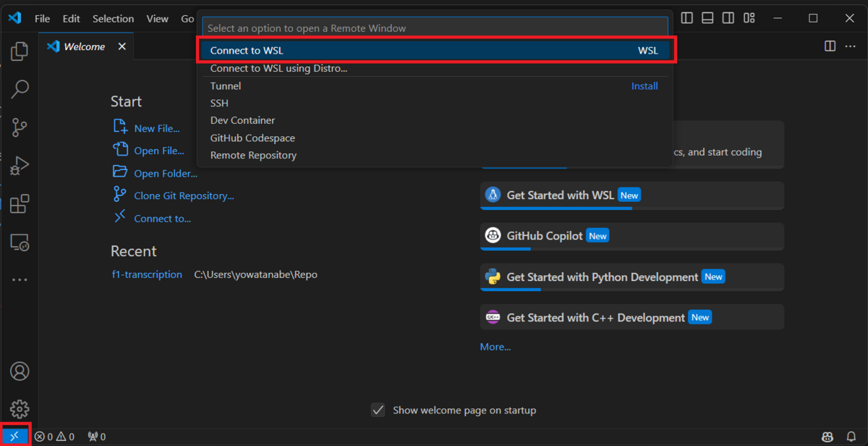
Task: Open the Extensions view
Action: pyautogui.click(x=20, y=203)
